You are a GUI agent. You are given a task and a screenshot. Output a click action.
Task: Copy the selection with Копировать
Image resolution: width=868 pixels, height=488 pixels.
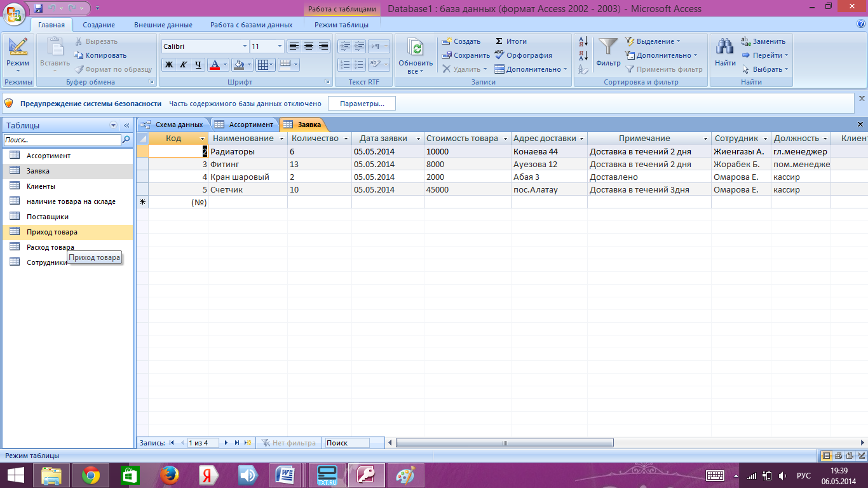click(x=100, y=55)
